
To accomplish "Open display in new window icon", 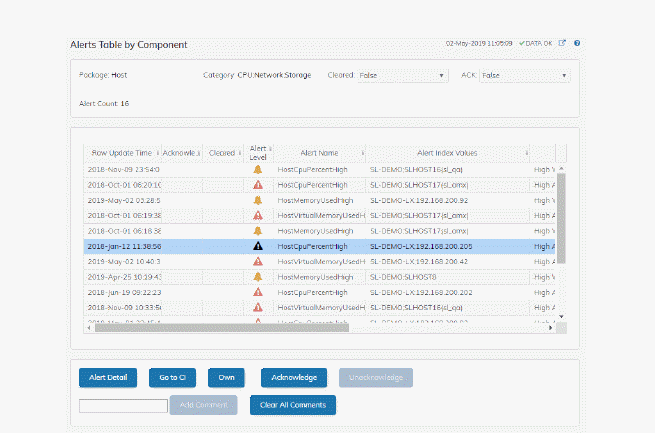I will coord(562,43).
